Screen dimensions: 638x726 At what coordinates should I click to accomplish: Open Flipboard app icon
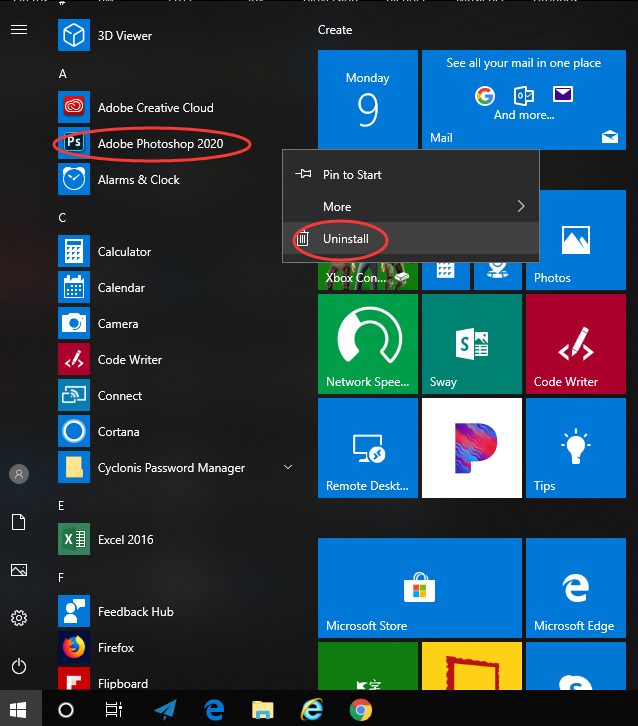74,679
